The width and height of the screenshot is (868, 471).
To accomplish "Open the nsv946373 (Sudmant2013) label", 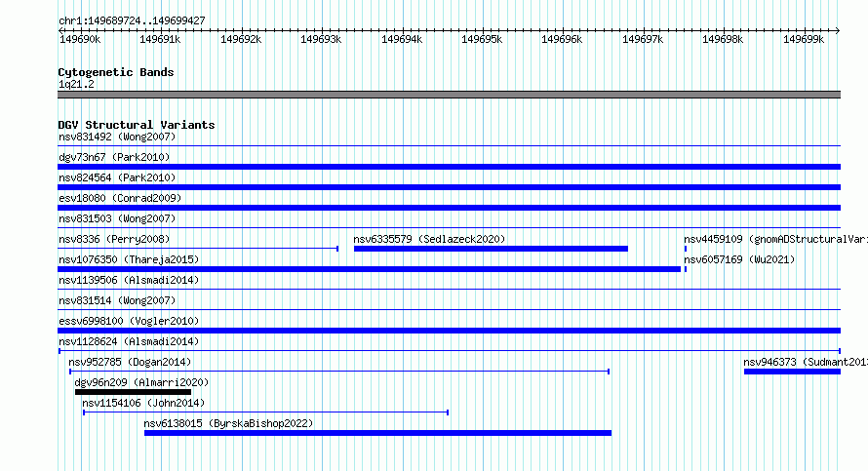I will click(x=806, y=362).
